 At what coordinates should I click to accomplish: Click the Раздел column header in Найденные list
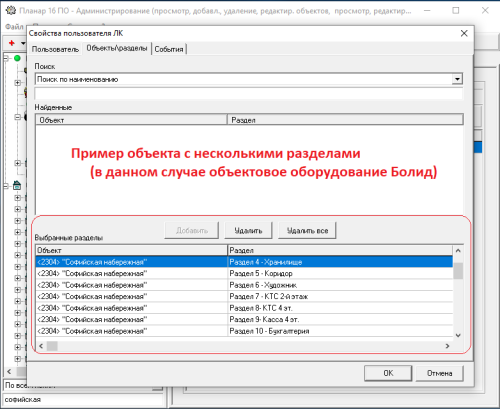345,120
